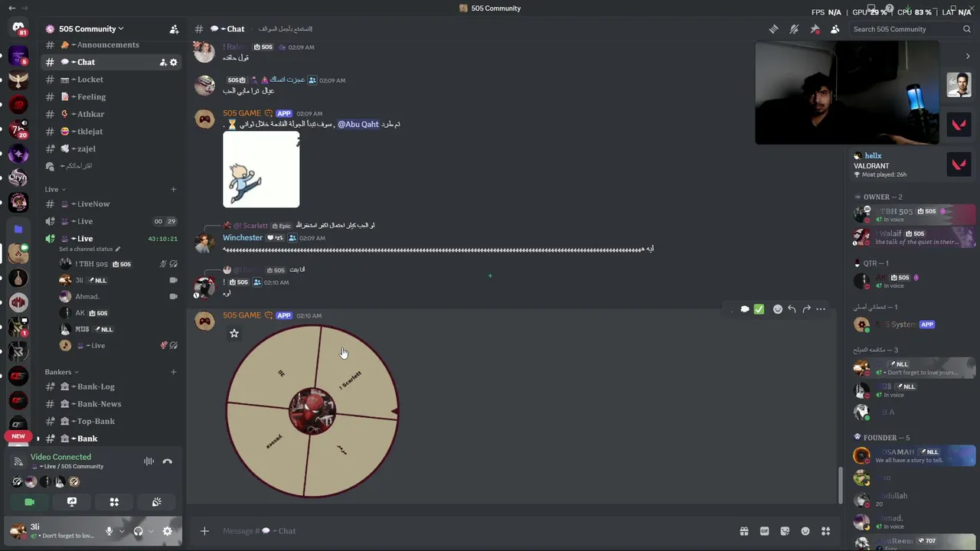This screenshot has height=551, width=980.
Task: Invite members icon beside server name
Action: [174, 29]
